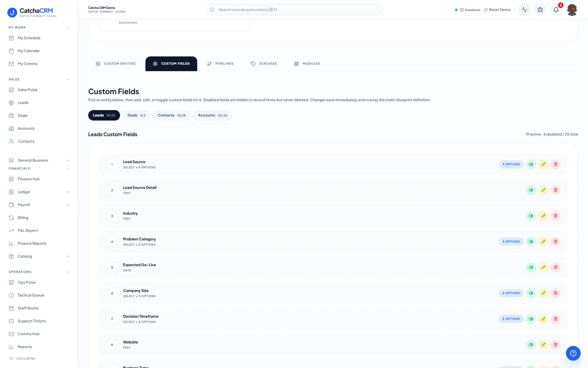Click the bug report icon
Viewport: 588px width, 368px height.
tap(540, 10)
